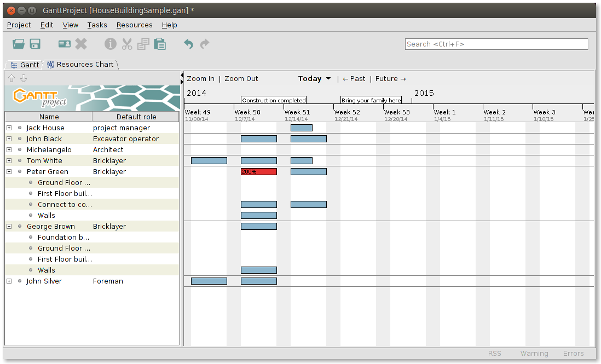Move the resource down with the down arrow
This screenshot has width=601, height=364.
pyautogui.click(x=24, y=78)
